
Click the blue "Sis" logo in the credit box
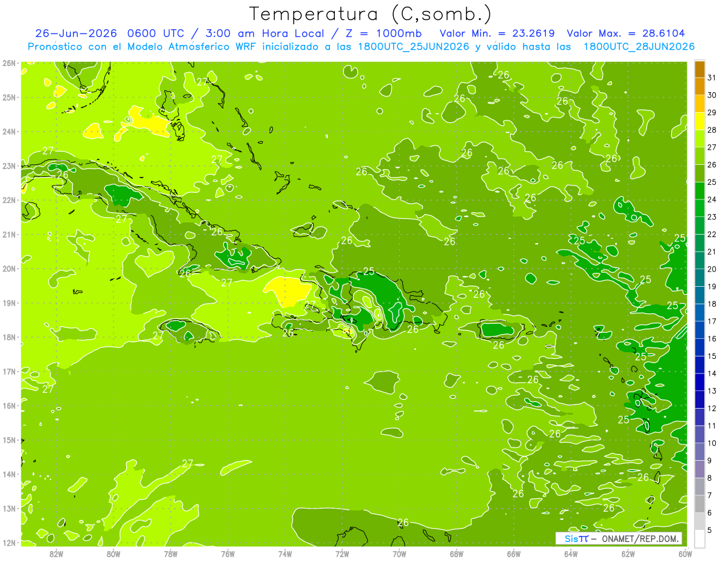point(571,539)
